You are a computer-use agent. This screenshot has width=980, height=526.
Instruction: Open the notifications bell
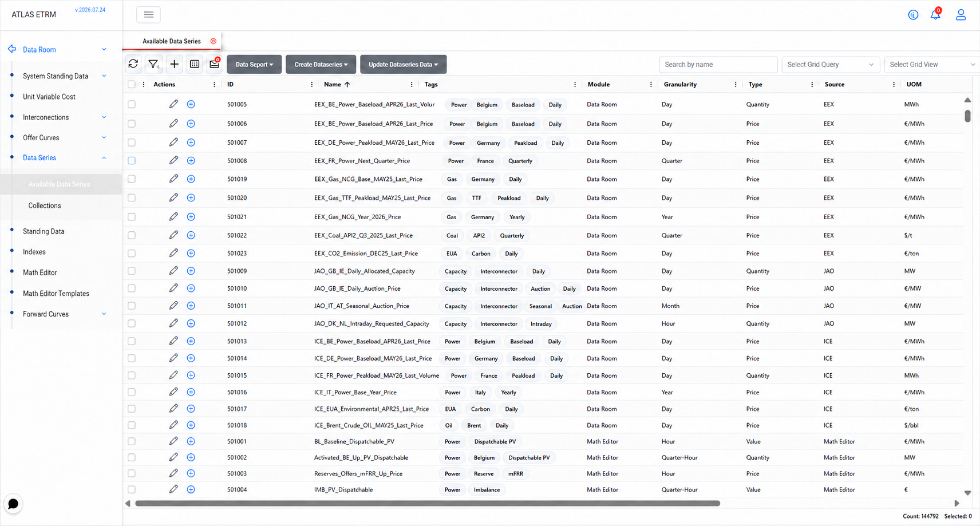935,14
